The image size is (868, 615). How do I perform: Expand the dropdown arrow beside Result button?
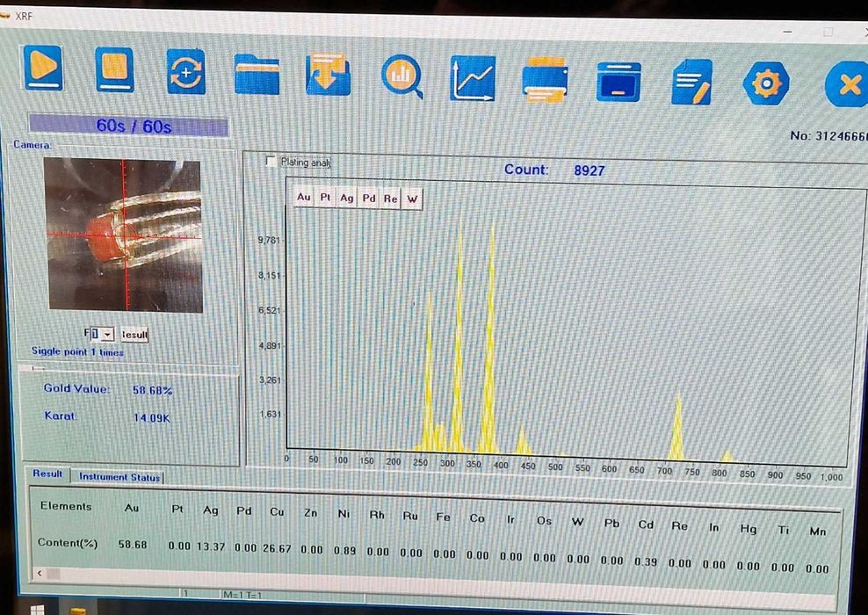coord(108,334)
